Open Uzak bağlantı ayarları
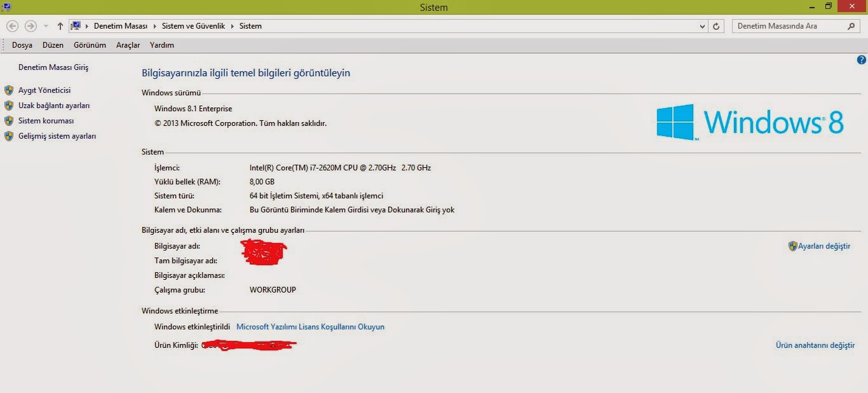 tap(54, 106)
